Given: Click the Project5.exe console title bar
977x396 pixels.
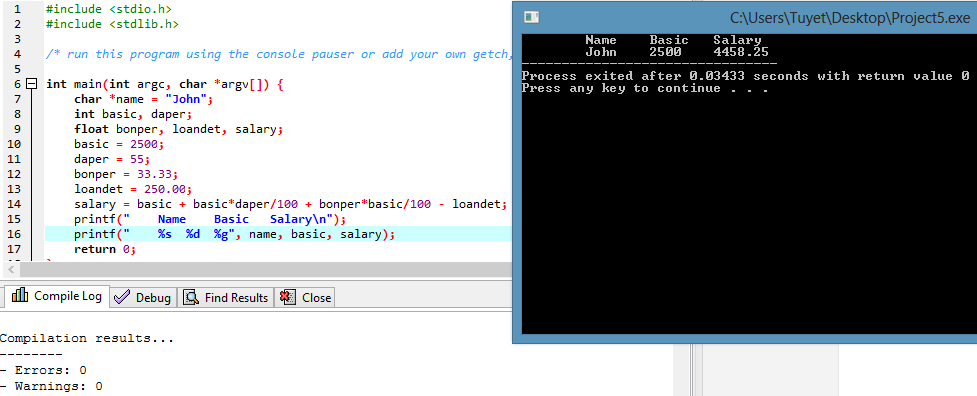Looking at the screenshot, I should pos(745,17).
